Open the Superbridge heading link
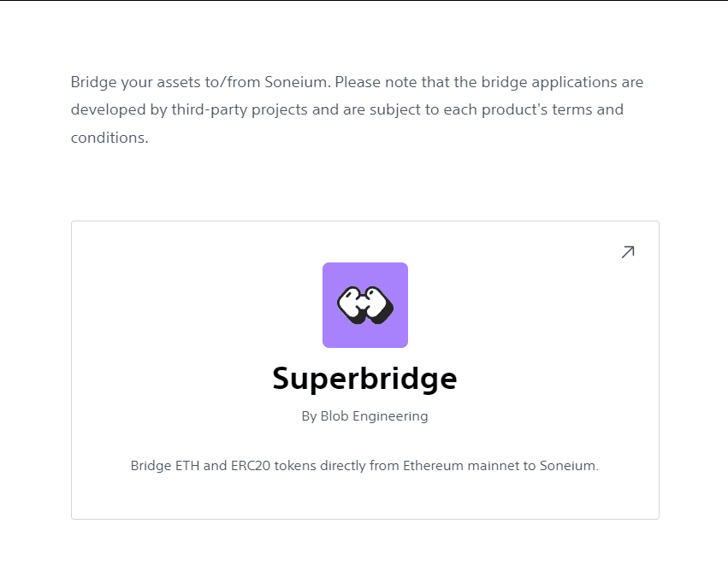728x577 pixels. pyautogui.click(x=364, y=379)
